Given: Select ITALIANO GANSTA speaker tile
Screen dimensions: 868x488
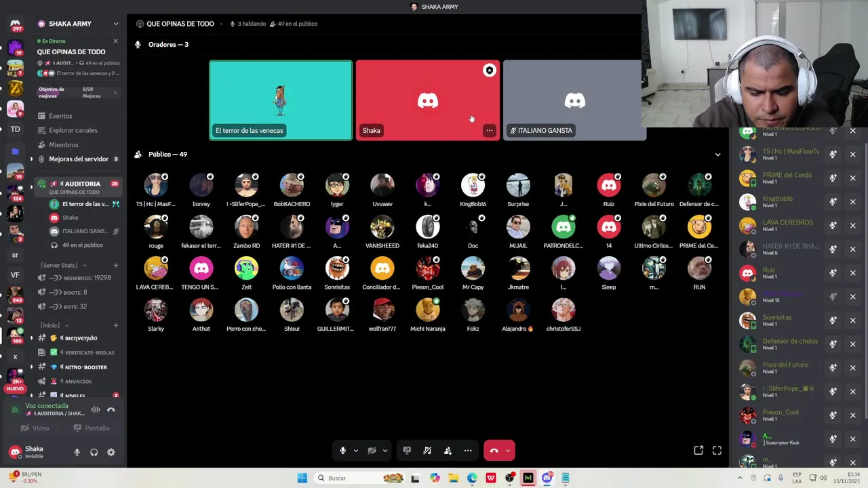Looking at the screenshot, I should [x=574, y=100].
